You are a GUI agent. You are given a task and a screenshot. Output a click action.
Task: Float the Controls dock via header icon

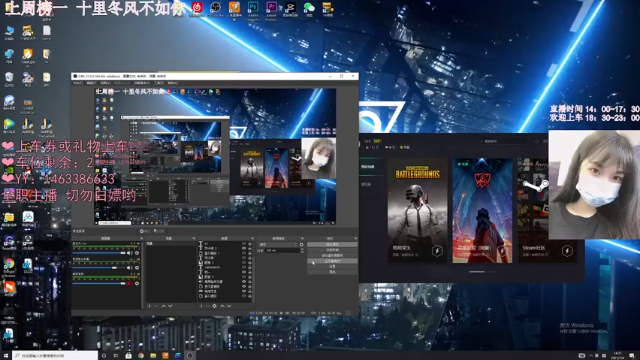(x=357, y=238)
